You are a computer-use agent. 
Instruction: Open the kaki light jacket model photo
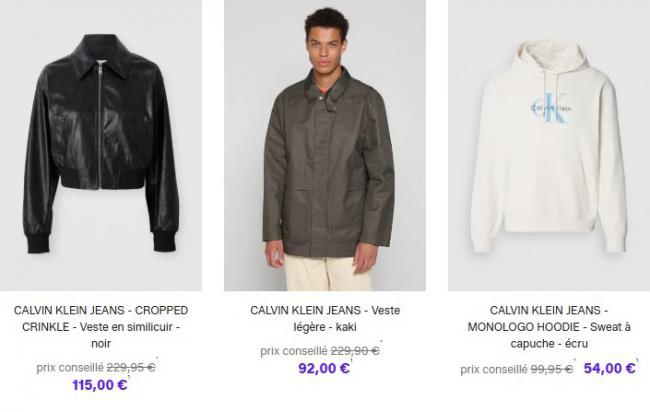325,145
